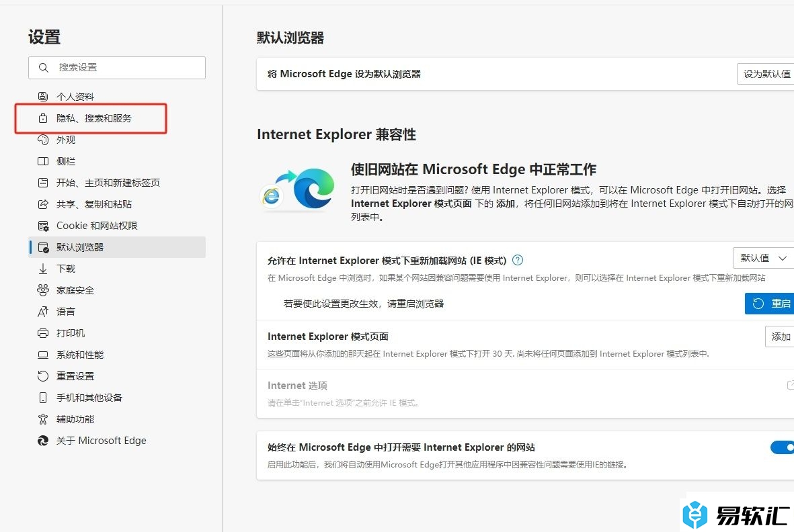Click the Internet Explorer 兼容性 heading
Image resolution: width=794 pixels, height=532 pixels.
click(336, 134)
